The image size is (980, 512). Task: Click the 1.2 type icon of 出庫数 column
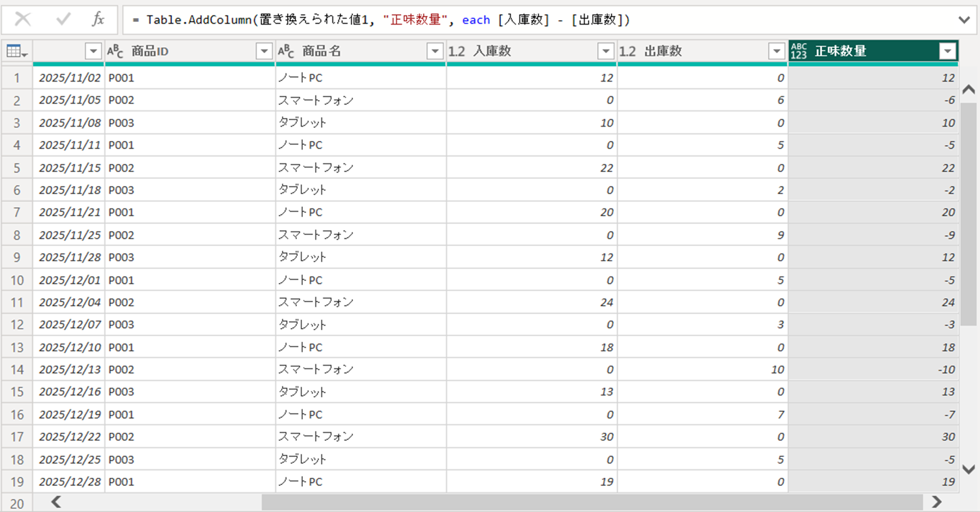(x=628, y=51)
